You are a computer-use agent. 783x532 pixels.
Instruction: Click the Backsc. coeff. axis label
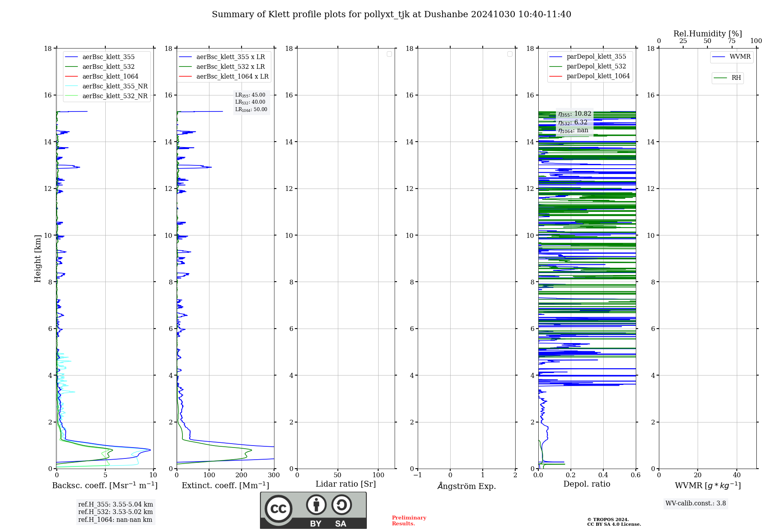point(105,485)
